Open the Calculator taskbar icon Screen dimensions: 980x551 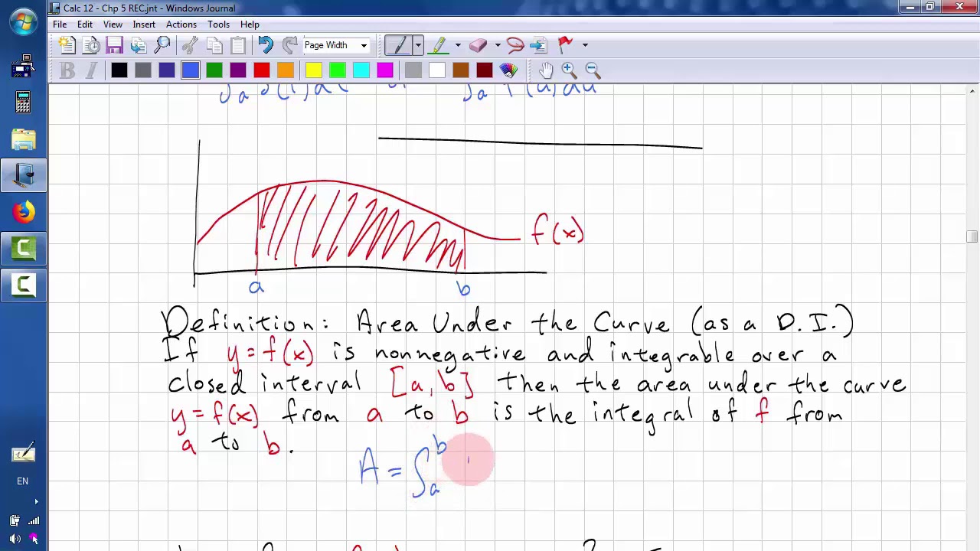click(23, 102)
